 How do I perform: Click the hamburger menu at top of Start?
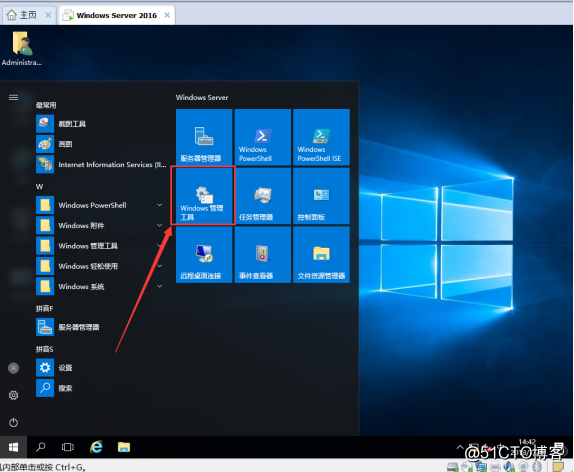14,97
